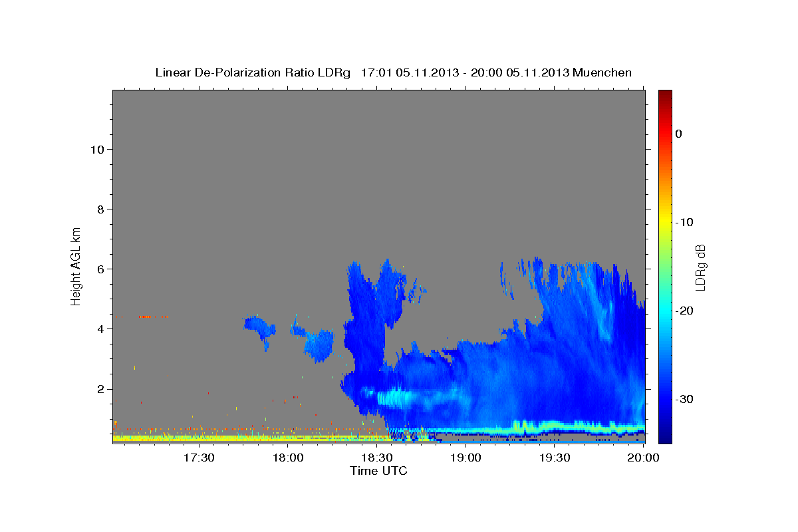Screen dimensions: 798x532
Task: Click the colorbar label '-20'
Action: (x=684, y=311)
